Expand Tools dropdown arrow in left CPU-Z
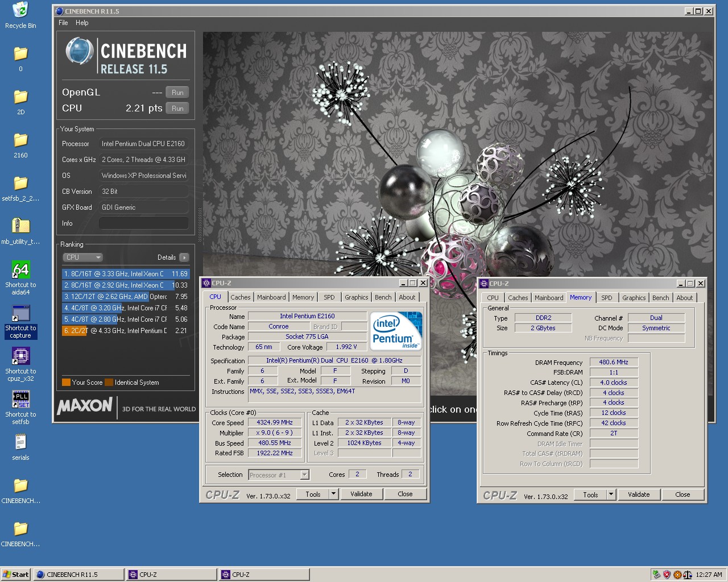728x582 pixels. pyautogui.click(x=334, y=494)
